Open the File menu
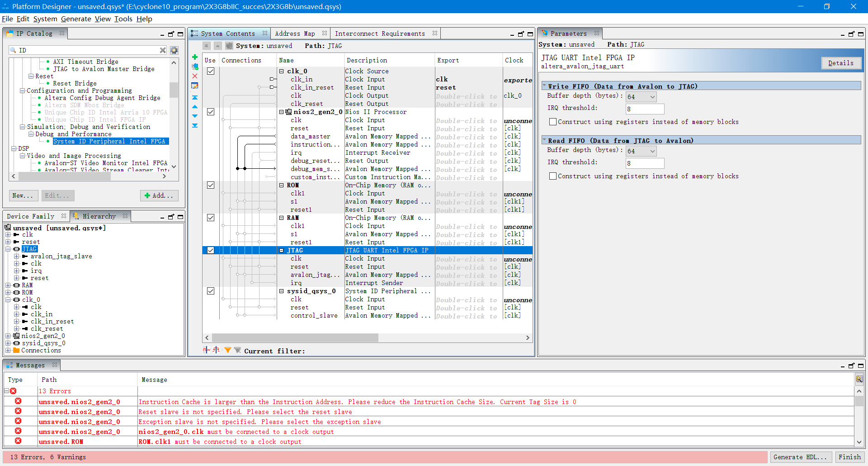Screen dimensions: 868x466 (x=7, y=19)
